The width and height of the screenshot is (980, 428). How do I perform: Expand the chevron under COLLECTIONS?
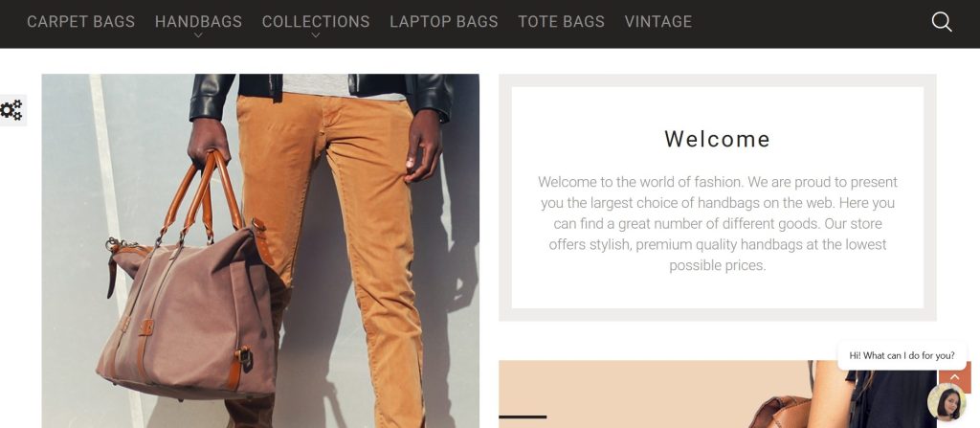tap(316, 35)
